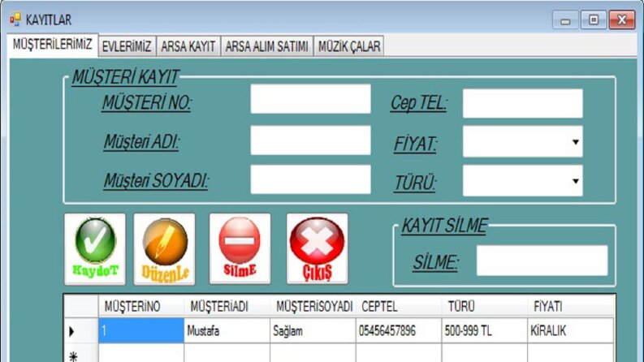
Task: Click the CEPTEL column header
Action: pos(399,306)
